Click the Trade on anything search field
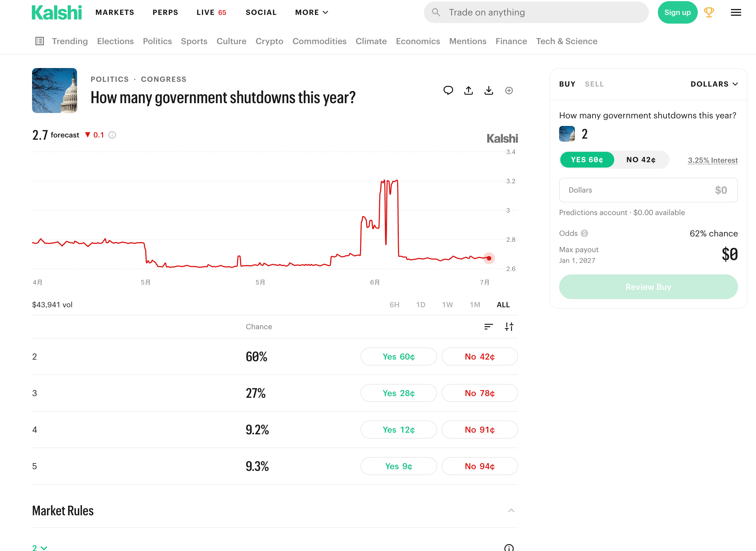 (x=536, y=12)
